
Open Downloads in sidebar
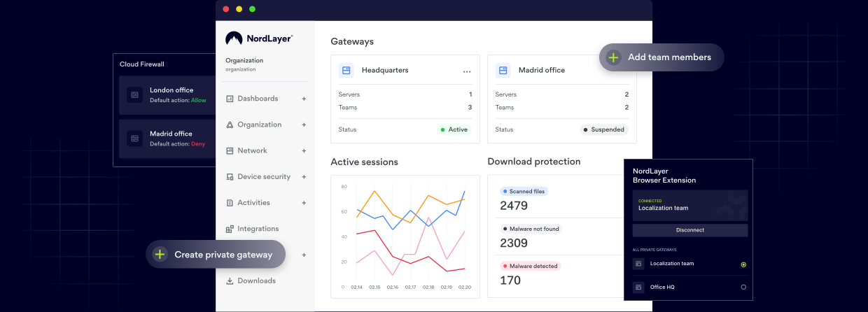[257, 281]
